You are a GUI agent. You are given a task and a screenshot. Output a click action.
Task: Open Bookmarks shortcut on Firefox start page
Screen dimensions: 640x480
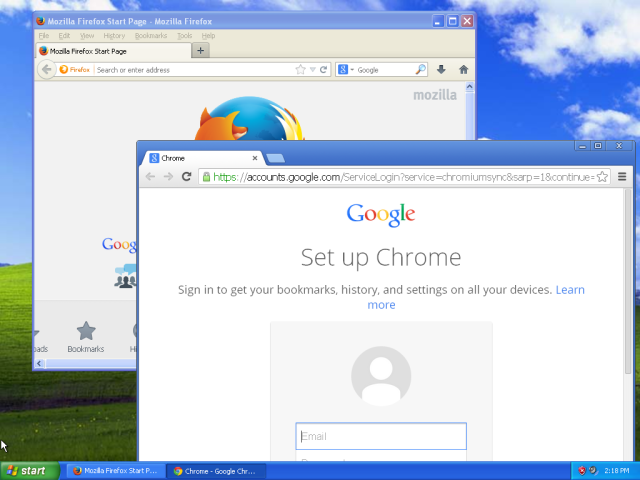tap(86, 337)
